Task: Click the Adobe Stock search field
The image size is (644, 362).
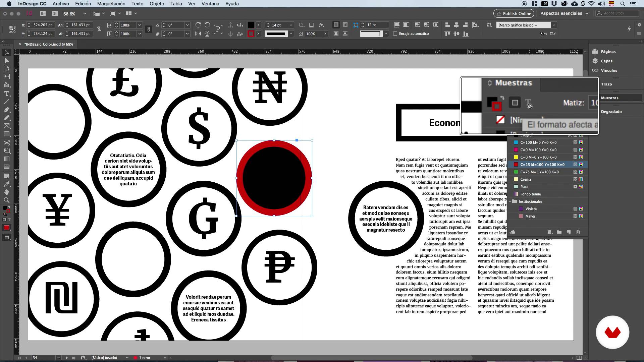Action: [617, 13]
